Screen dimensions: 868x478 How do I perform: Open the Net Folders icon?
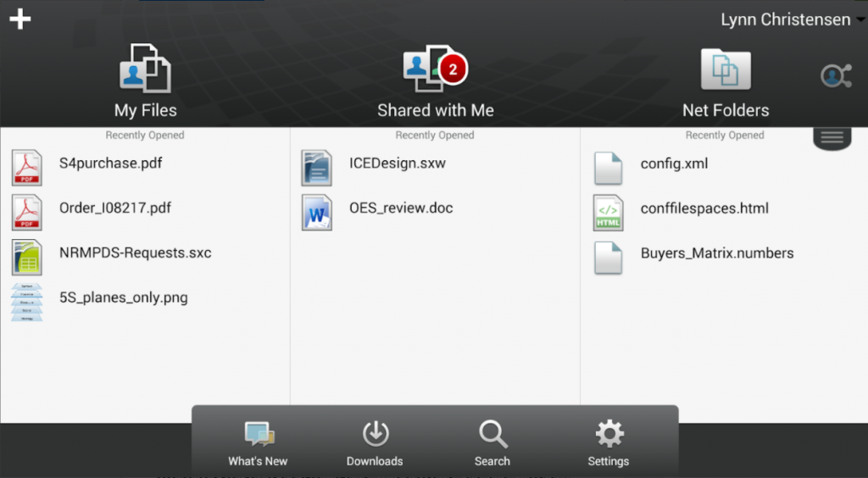pos(726,69)
